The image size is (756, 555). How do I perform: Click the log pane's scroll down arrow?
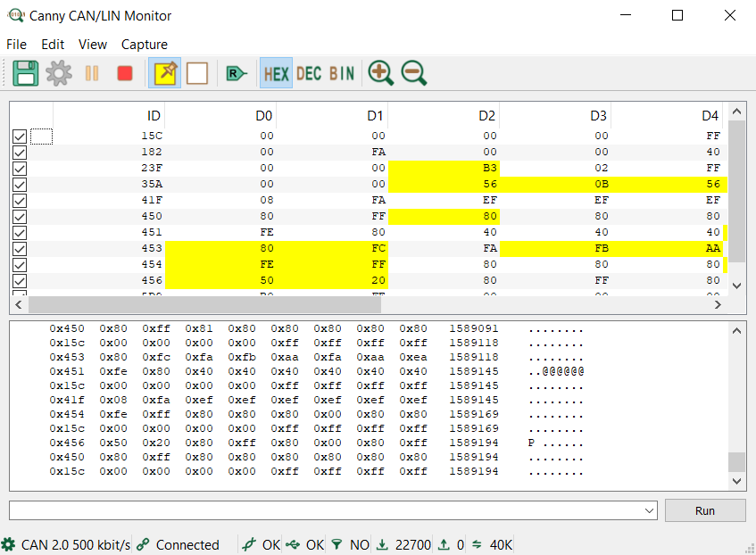(736, 481)
